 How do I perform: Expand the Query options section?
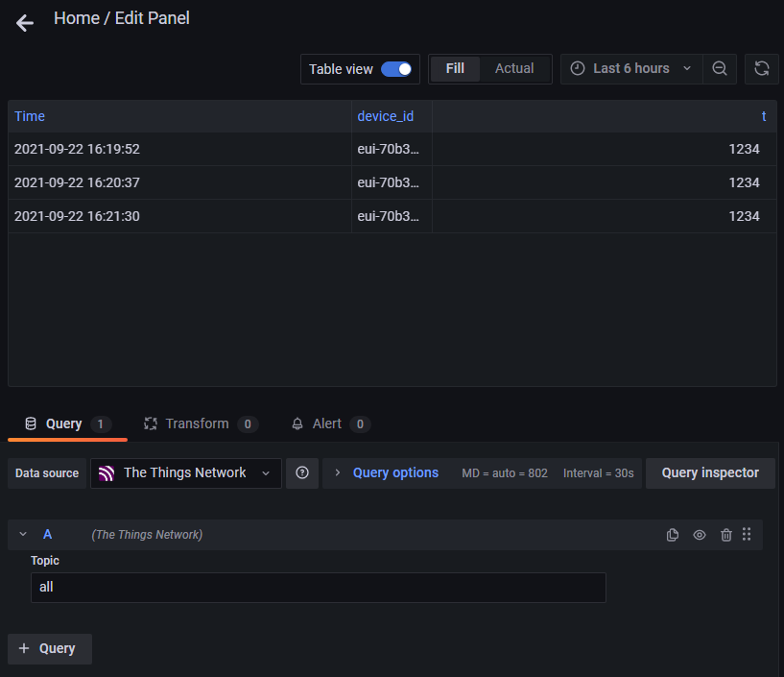pos(386,473)
